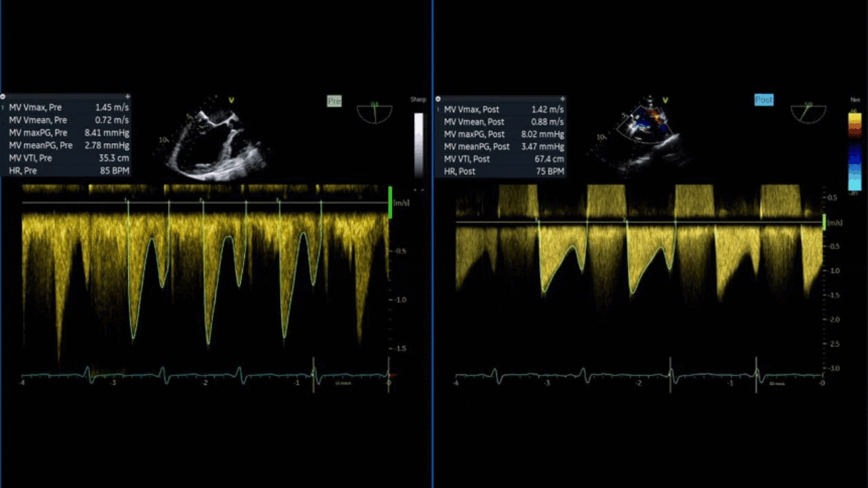Select MV VTI, Post measurement row
Screen dimensions: 868x488
tap(502, 159)
